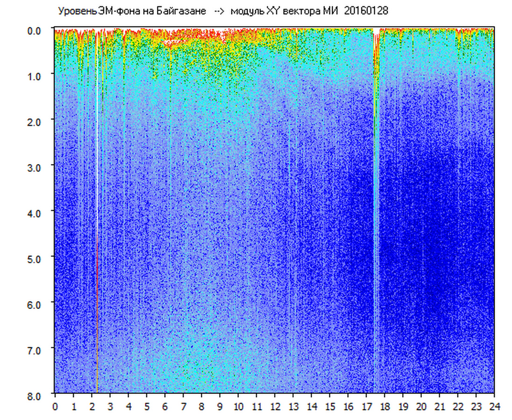The image size is (512, 420).
Task: Click hour 9 on the horizontal axis
Action: coord(220,406)
